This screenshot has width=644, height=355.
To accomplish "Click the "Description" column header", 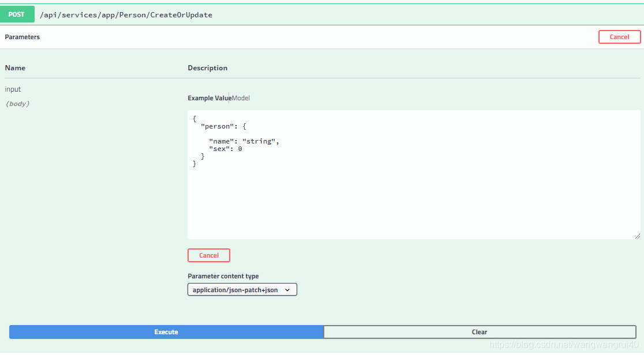I will coord(207,68).
